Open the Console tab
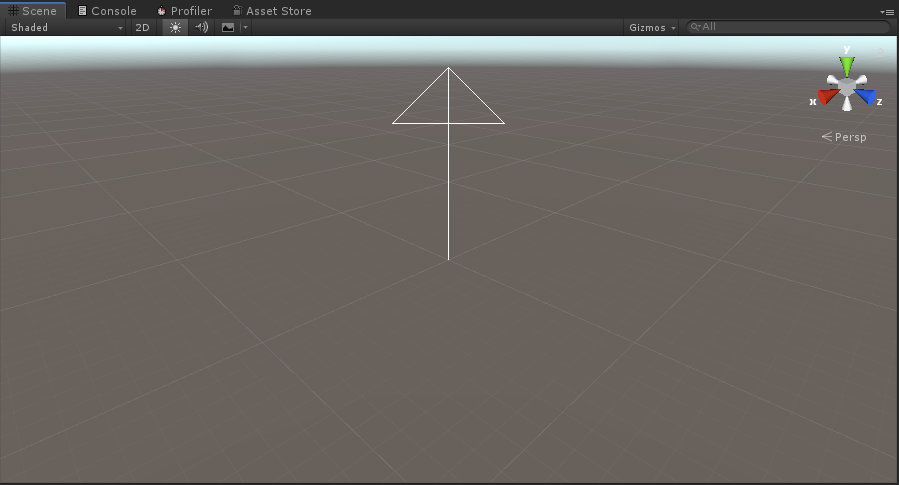The height and width of the screenshot is (485, 899). point(107,10)
